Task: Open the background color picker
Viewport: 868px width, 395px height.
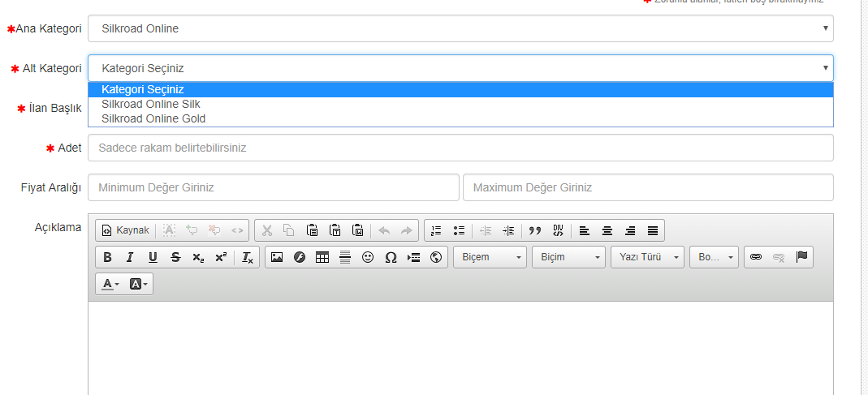Action: click(x=138, y=284)
